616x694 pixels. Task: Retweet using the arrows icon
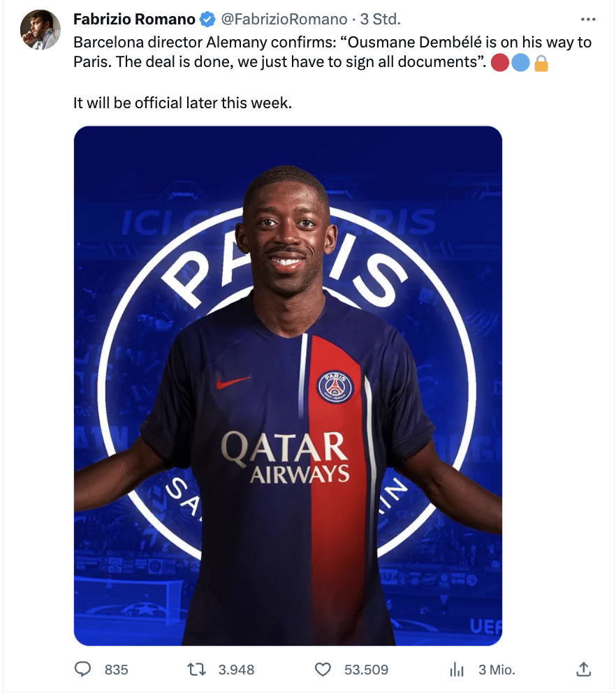click(x=197, y=669)
